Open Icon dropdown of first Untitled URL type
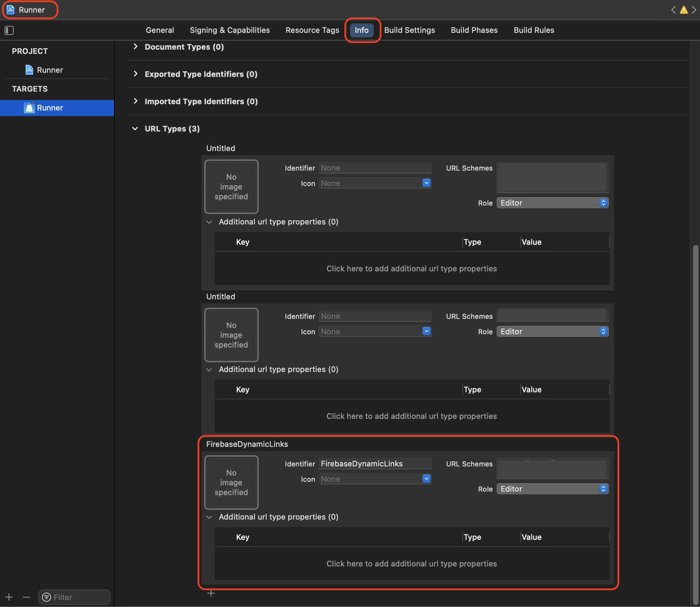Image resolution: width=700 pixels, height=607 pixels. point(426,183)
